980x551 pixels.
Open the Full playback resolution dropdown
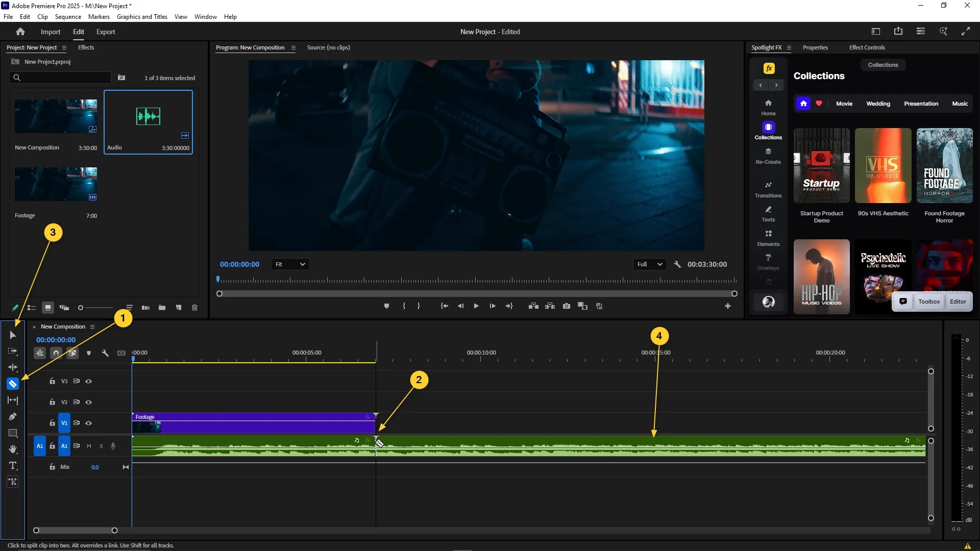pos(649,264)
